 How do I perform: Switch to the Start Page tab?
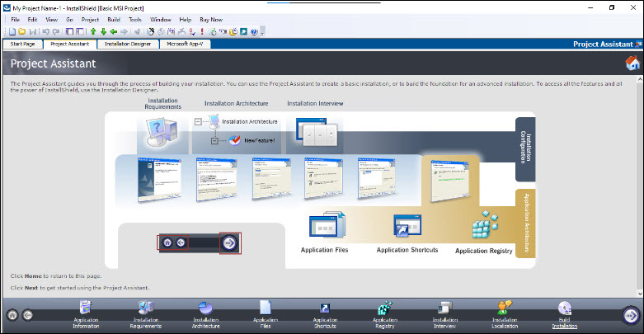pyautogui.click(x=22, y=44)
